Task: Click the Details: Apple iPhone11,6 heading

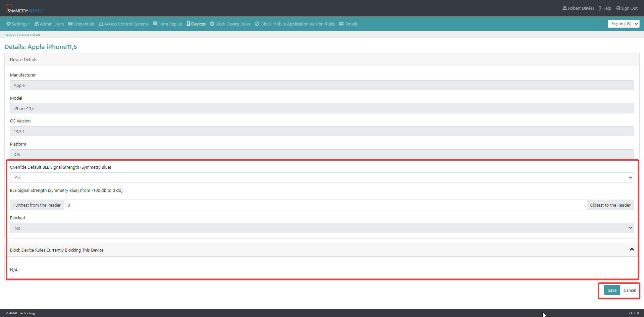Action: tap(41, 47)
